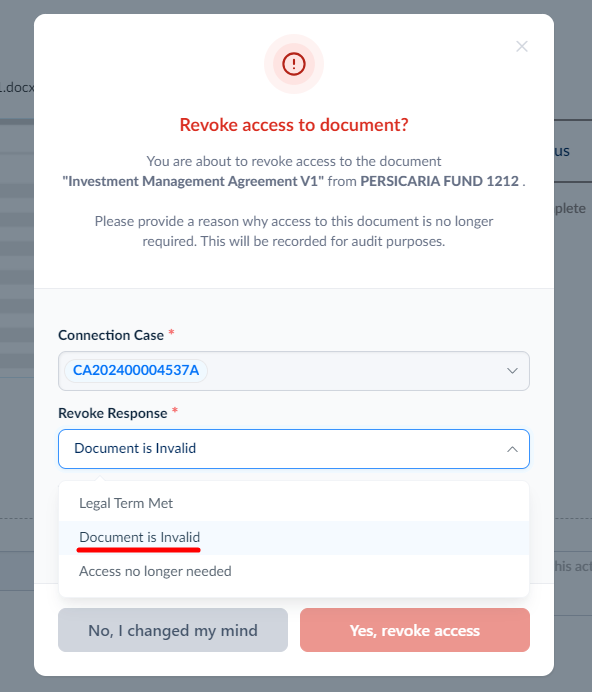Screen dimensions: 592x692
Task: Collapse the Revoke Response dropdown field
Action: point(294,449)
